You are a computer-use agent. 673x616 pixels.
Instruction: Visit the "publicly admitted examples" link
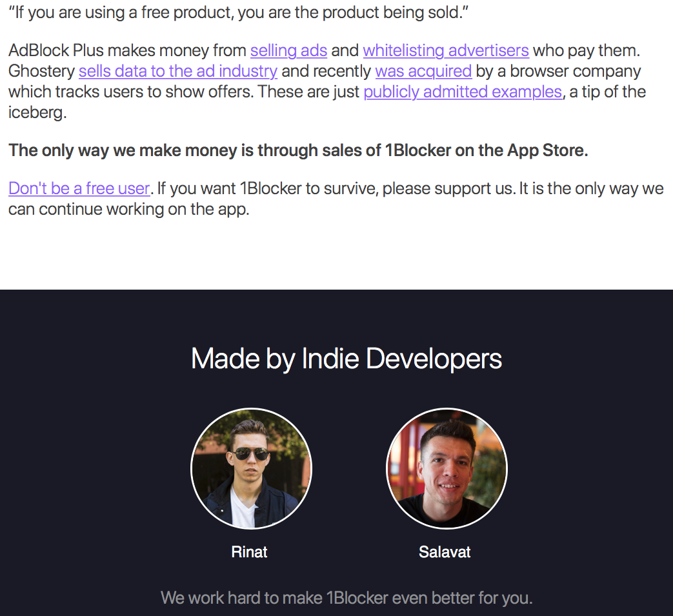coord(463,92)
